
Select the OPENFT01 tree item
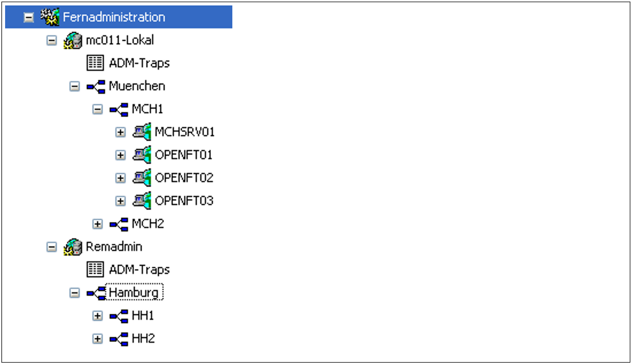click(x=183, y=155)
